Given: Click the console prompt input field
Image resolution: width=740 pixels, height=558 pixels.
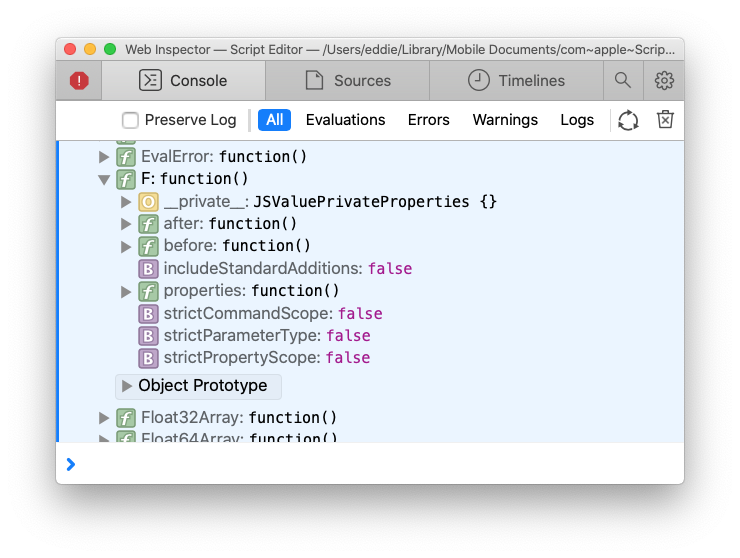Looking at the screenshot, I should coord(370,464).
